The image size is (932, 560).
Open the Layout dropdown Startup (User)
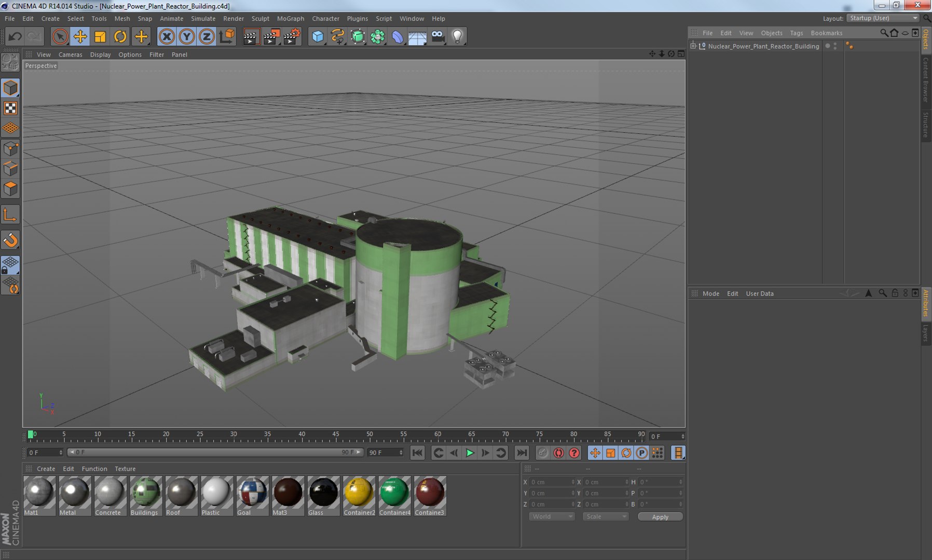[883, 18]
